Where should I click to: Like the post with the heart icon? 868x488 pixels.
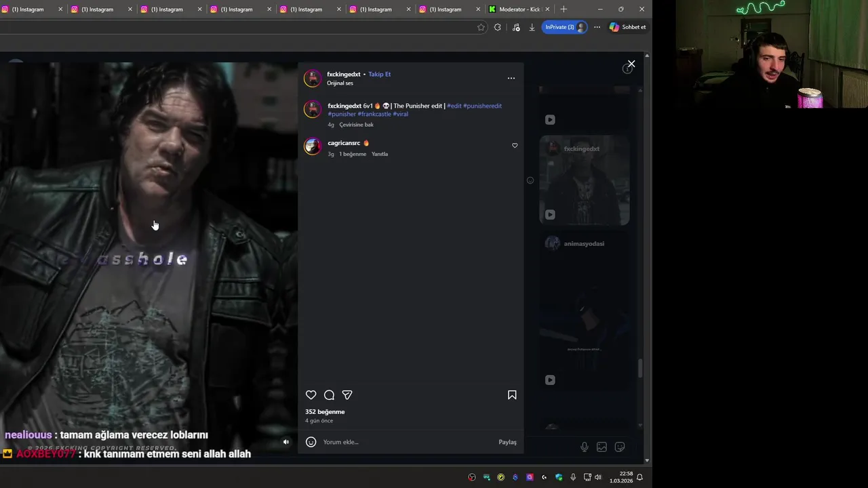click(311, 395)
